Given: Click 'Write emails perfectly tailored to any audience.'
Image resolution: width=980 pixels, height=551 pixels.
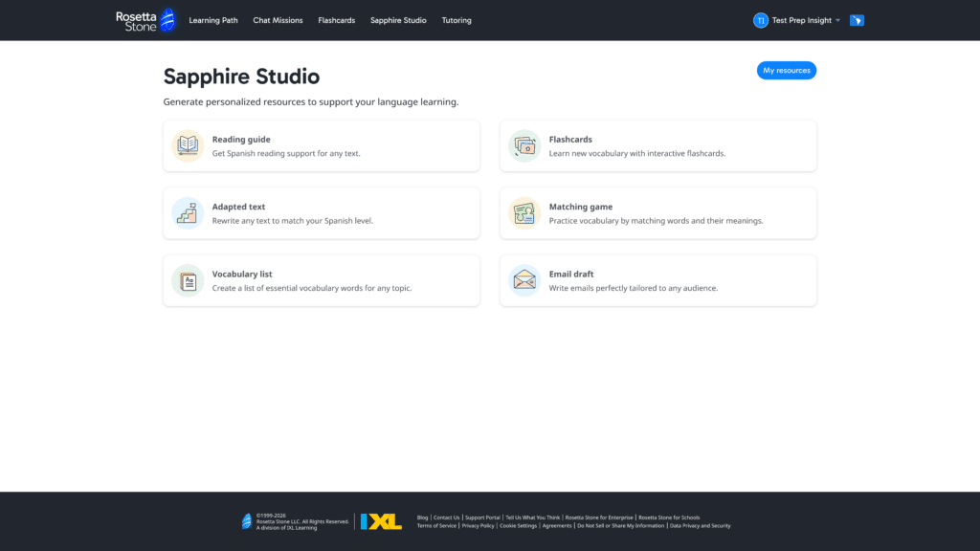Looking at the screenshot, I should (x=634, y=289).
